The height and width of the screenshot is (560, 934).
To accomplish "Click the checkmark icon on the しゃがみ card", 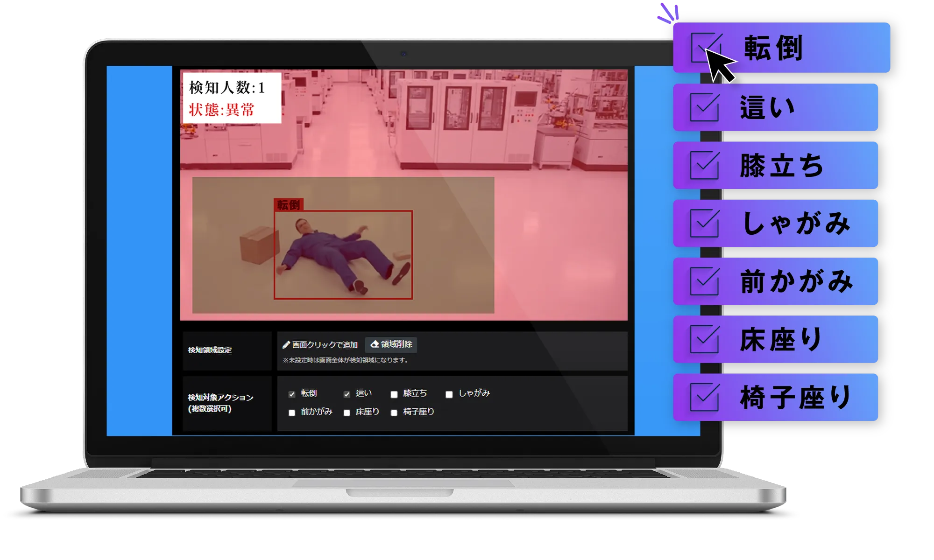I will tap(703, 223).
